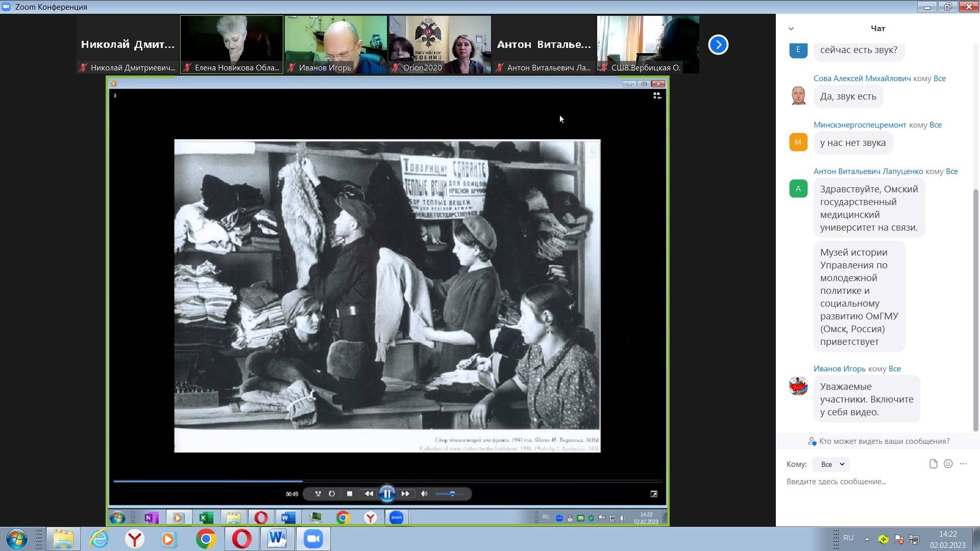Toggle shuffle mode in media player

click(318, 494)
